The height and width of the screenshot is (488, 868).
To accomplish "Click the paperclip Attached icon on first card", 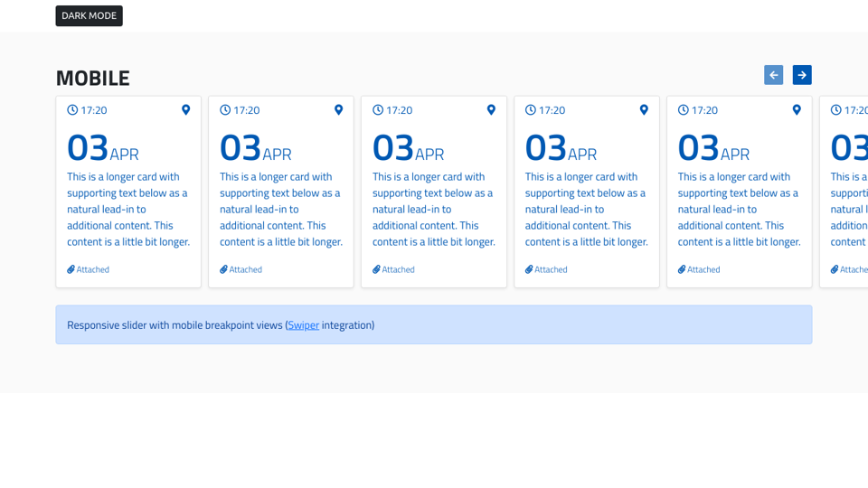I will (x=71, y=269).
